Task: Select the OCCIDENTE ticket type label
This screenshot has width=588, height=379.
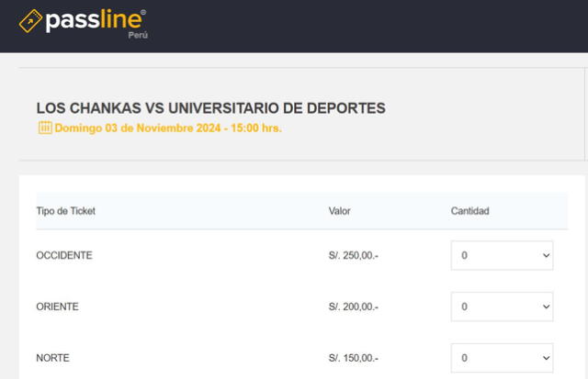Action: point(64,255)
